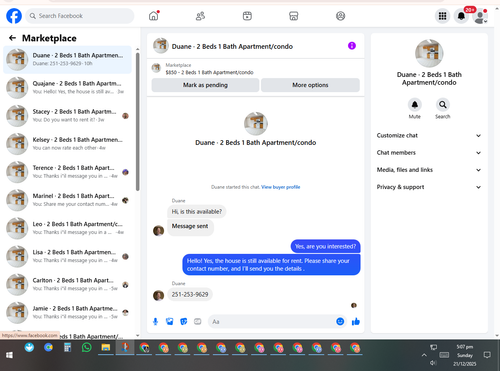Screen dimensions: 500x371
Task: Open the Facebook logo home link
Action: [x=14, y=16]
